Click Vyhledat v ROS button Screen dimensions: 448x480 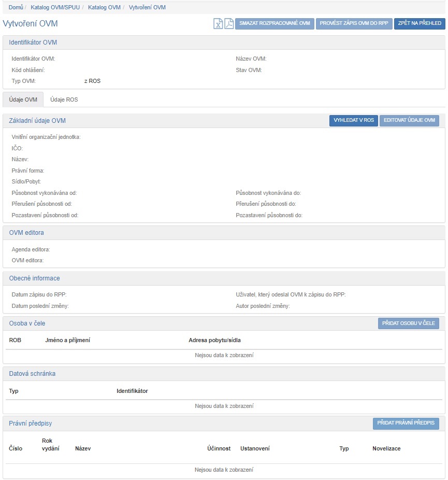[x=353, y=120]
